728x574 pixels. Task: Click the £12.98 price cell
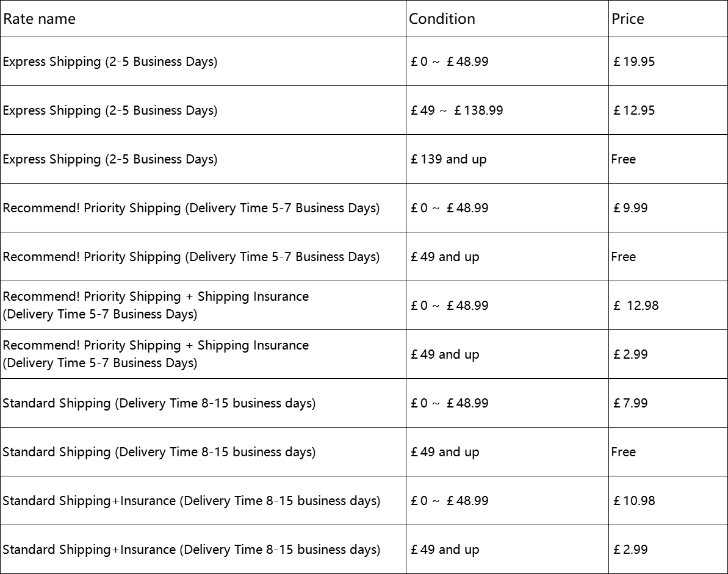coord(636,306)
